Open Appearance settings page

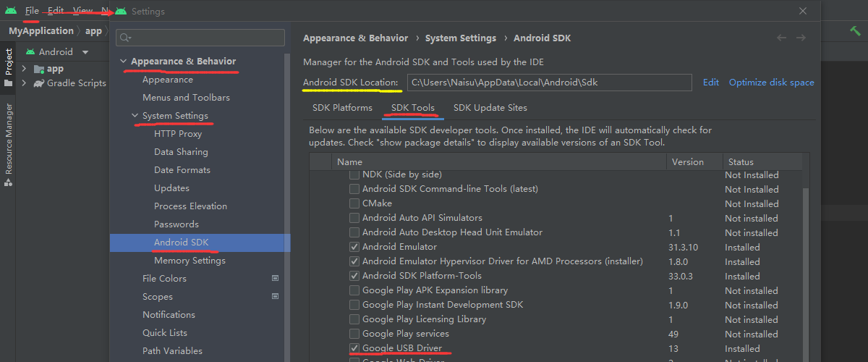[168, 80]
